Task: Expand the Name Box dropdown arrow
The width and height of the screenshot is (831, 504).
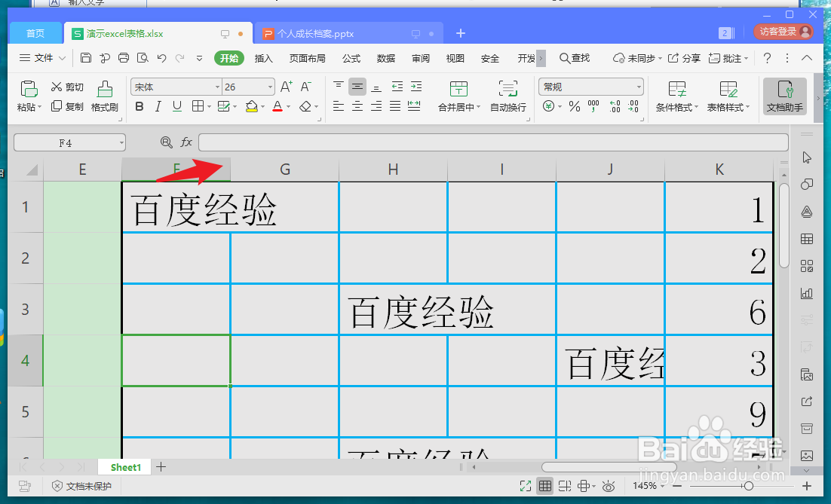Action: (121, 142)
